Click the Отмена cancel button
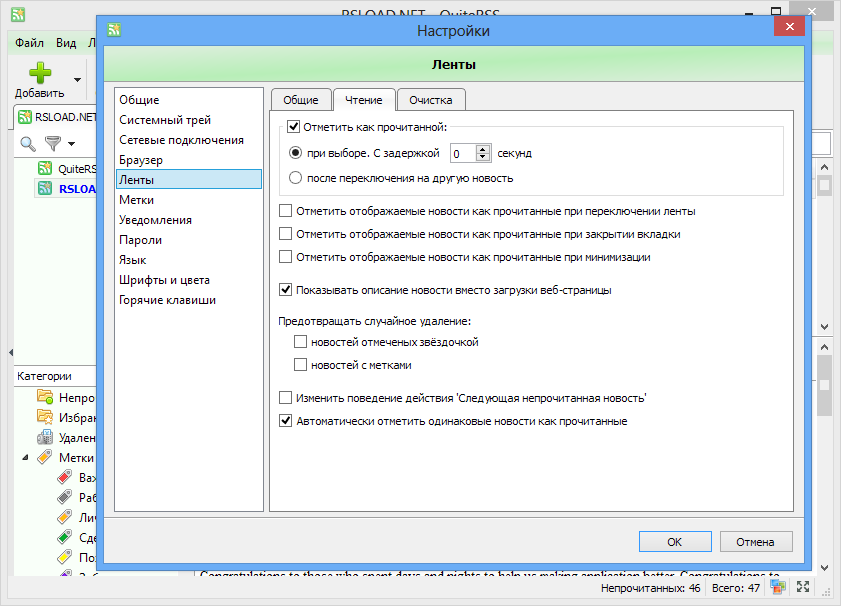This screenshot has height=606, width=841. [x=755, y=542]
